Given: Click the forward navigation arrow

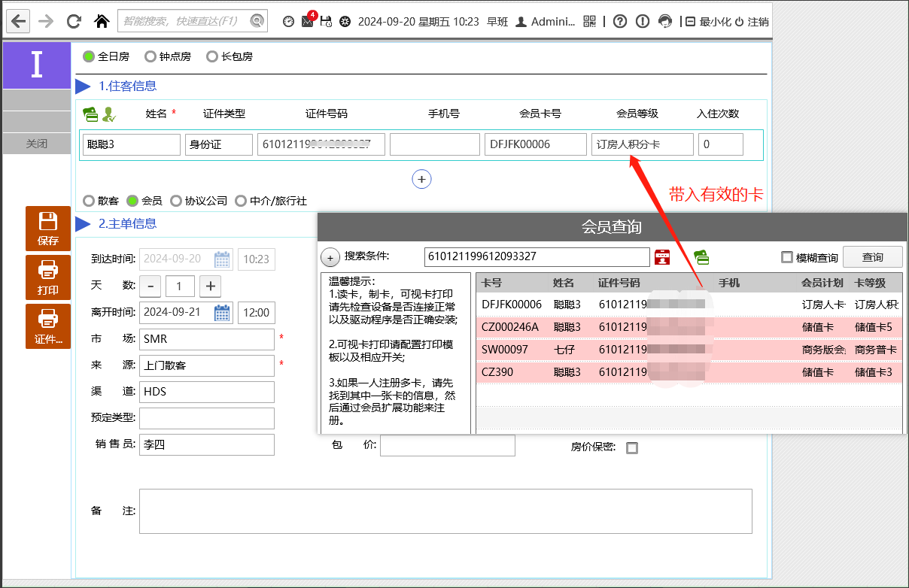Looking at the screenshot, I should point(46,21).
